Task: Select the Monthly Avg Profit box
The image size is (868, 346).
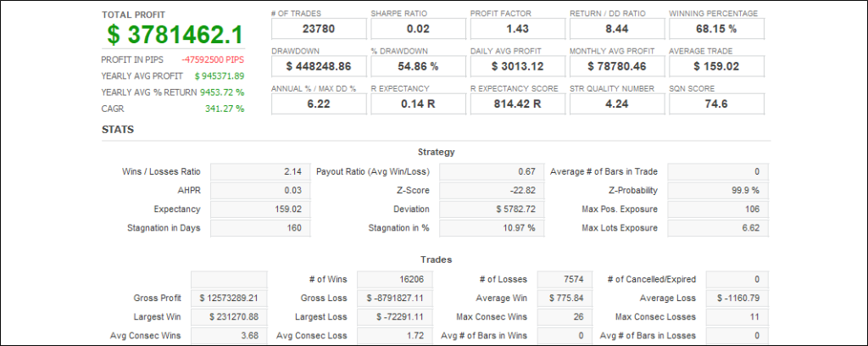Action: pos(616,66)
